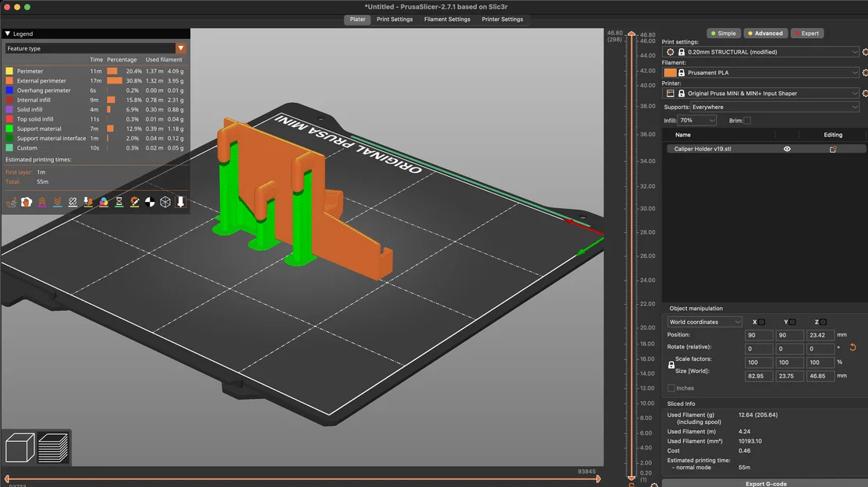The image size is (868, 487).
Task: Hide Caliper Holder v19.stl via eye icon
Action: tap(787, 149)
